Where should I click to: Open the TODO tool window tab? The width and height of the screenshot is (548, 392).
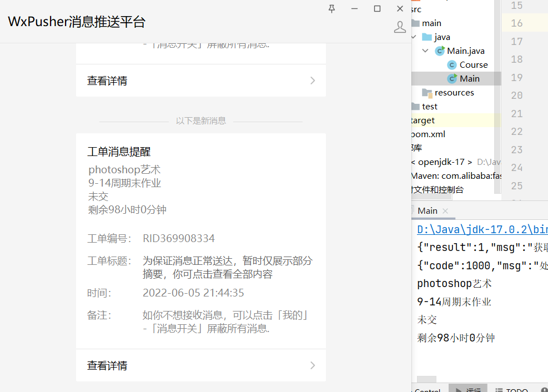click(512, 390)
